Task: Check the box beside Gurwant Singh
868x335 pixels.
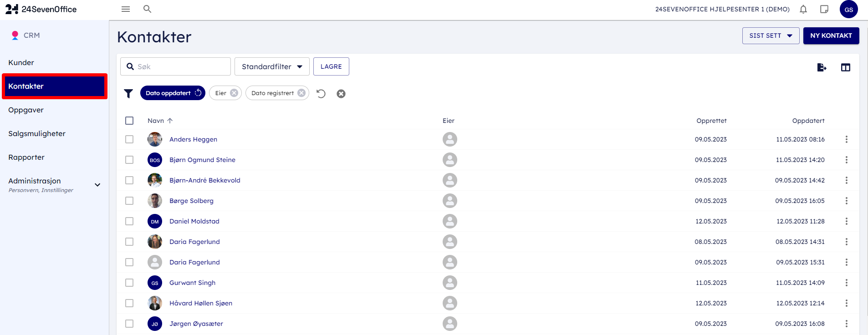Action: (x=129, y=283)
